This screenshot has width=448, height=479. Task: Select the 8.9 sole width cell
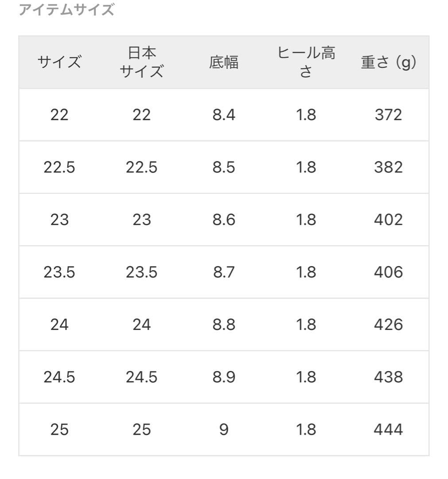click(224, 377)
